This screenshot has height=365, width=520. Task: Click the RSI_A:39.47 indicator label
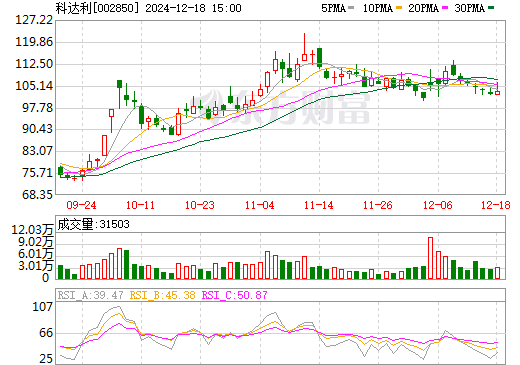[90, 295]
